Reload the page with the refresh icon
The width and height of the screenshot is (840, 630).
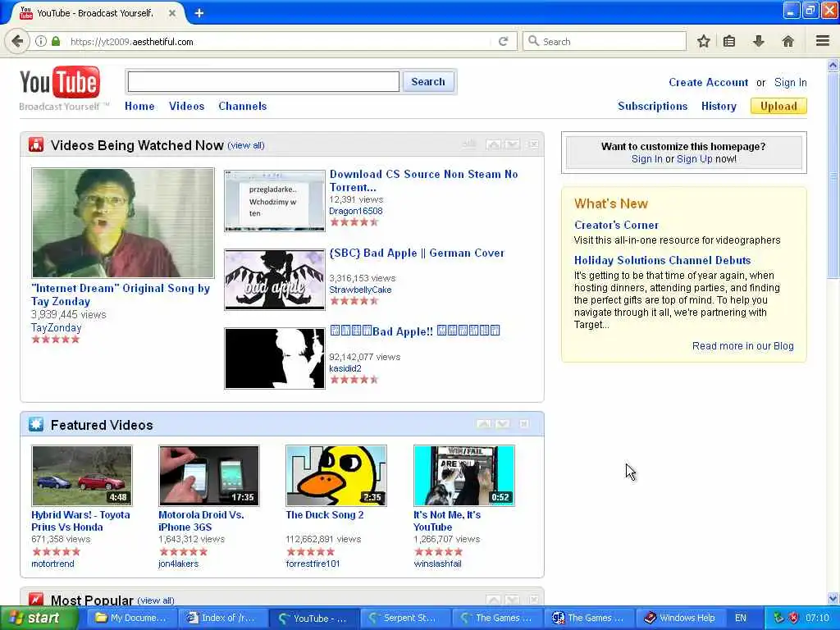pos(503,41)
